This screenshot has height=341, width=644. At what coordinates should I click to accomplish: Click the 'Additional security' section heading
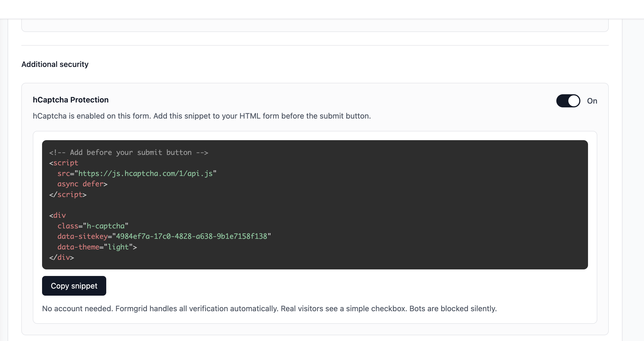(x=55, y=64)
